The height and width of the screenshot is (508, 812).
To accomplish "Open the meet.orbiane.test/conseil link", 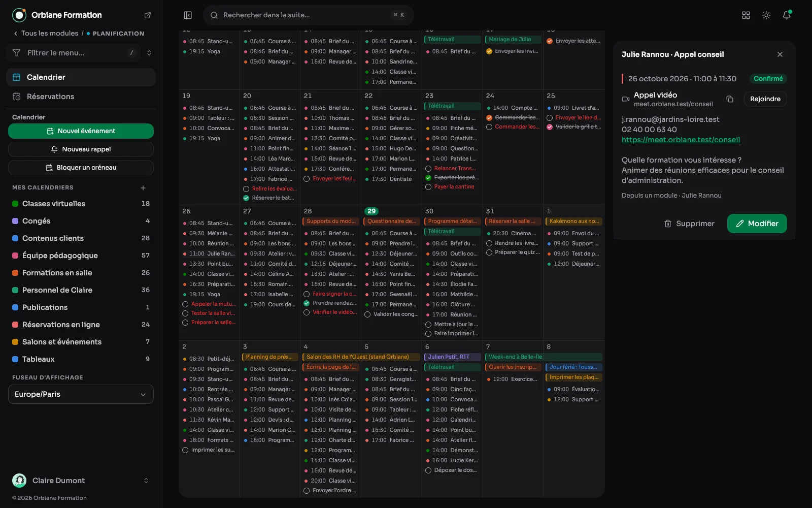I will coord(681,140).
